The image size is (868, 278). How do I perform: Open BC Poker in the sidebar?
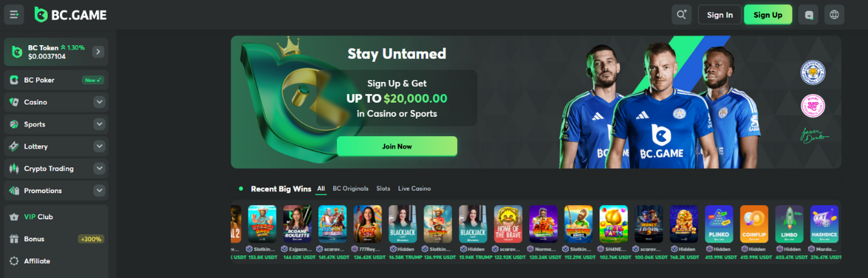point(56,80)
